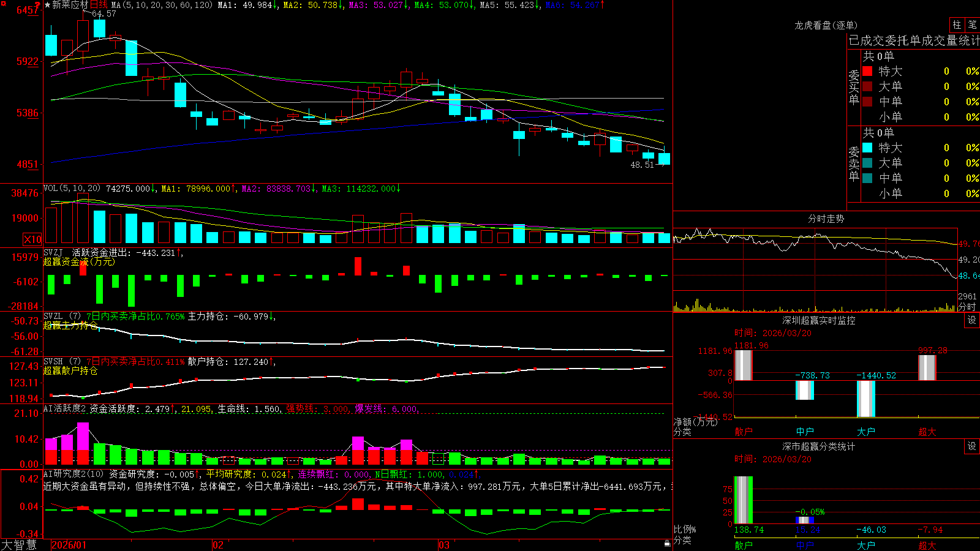Screen dimensions: 980x551
Task: Click the 活跃资金进出: -443.231 reading
Action: point(124,252)
